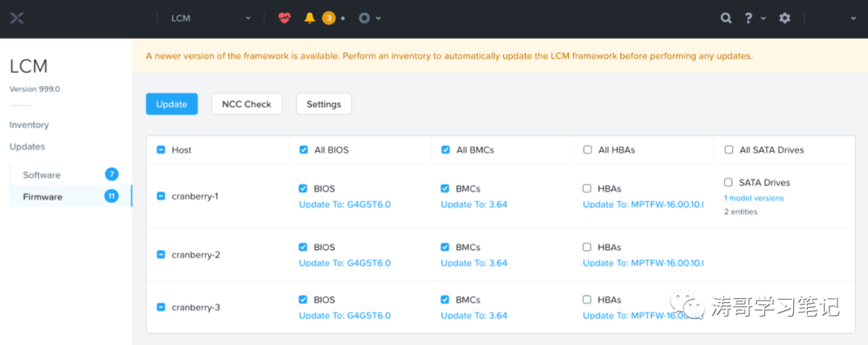The image size is (868, 345).
Task: Uncheck BIOS for cranberry-2
Action: 303,247
